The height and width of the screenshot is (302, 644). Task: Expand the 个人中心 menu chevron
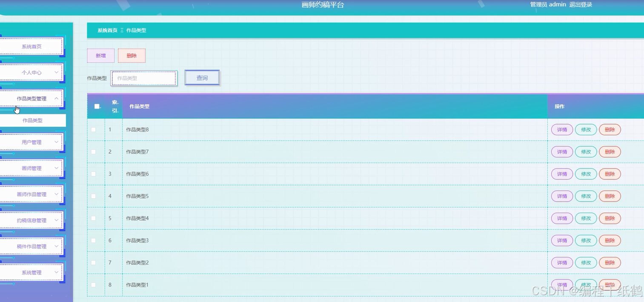[x=57, y=72]
